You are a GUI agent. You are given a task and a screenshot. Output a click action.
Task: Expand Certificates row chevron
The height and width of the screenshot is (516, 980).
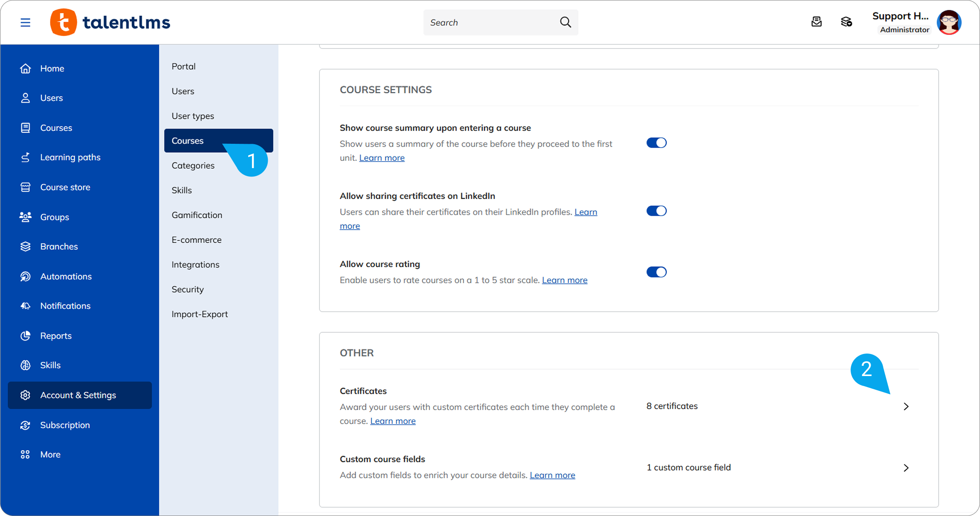coord(906,407)
